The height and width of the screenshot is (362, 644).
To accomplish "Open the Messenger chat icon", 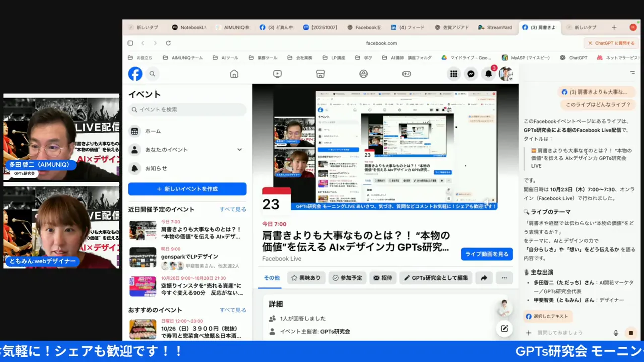I will (471, 74).
